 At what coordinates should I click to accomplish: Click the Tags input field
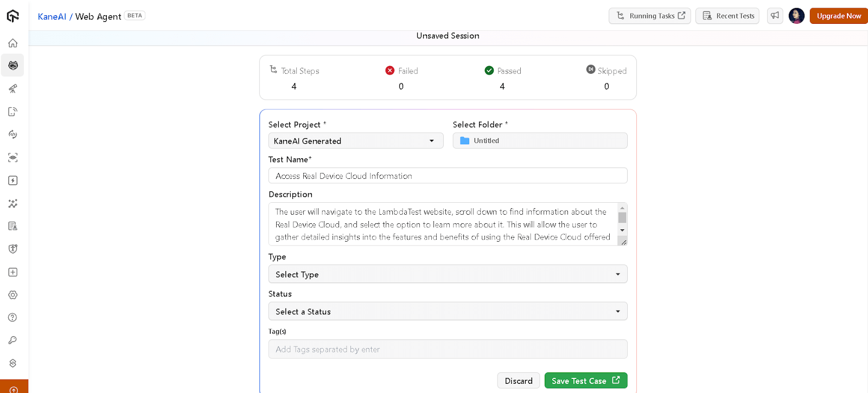point(448,349)
